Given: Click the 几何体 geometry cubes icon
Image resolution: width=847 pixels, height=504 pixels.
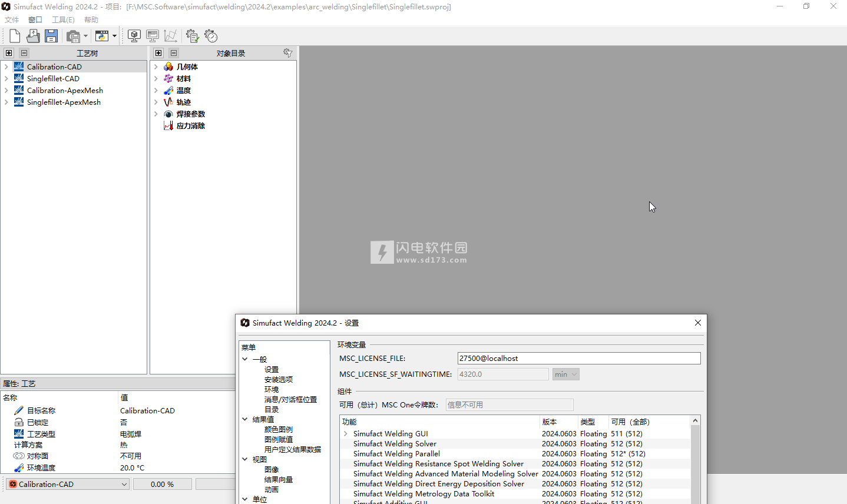Looking at the screenshot, I should 168,67.
